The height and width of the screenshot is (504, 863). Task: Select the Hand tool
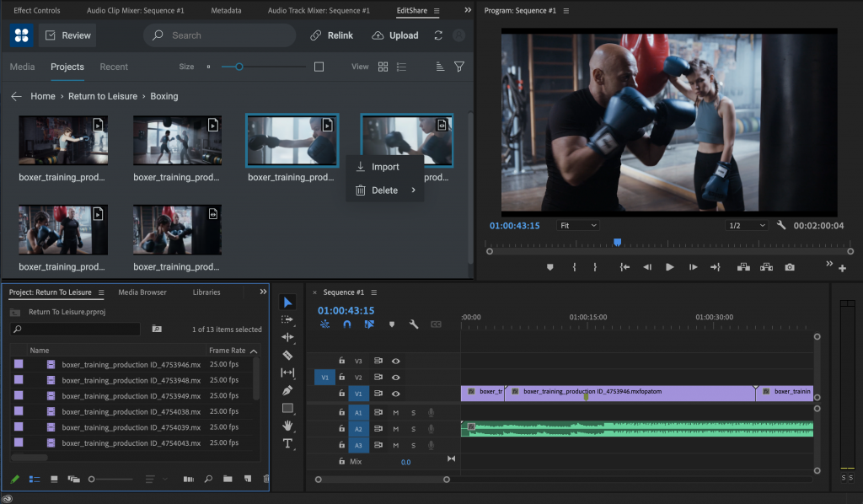coord(287,426)
